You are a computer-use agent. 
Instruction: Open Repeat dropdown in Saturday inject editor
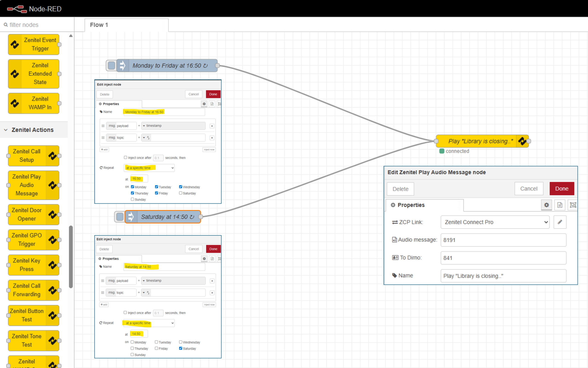[x=149, y=323]
